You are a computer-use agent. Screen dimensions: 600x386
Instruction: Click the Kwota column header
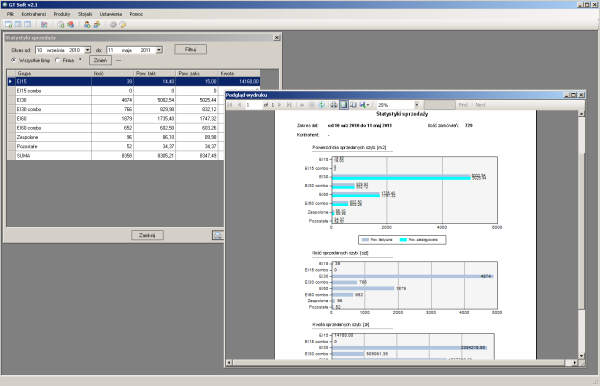click(x=239, y=73)
